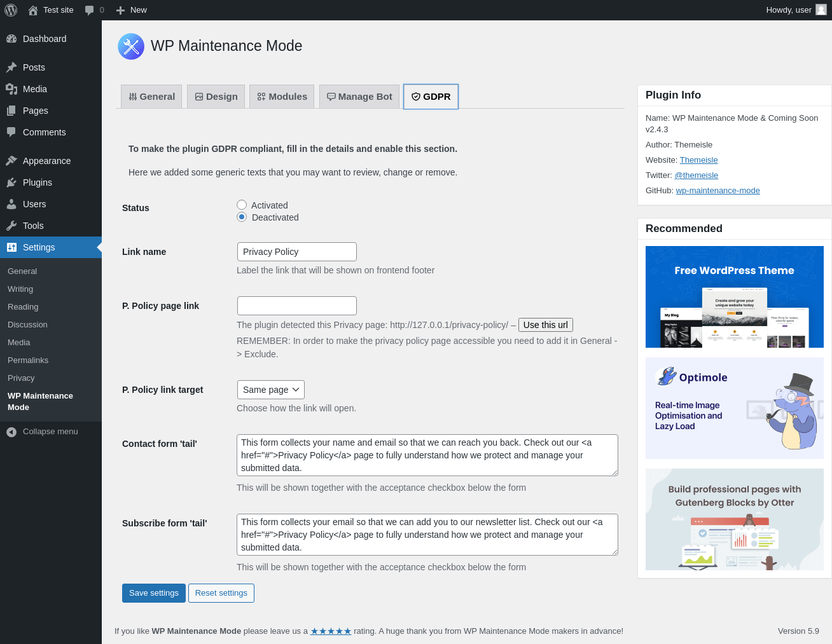Open the wp-maintenance-mode GitHub link
This screenshot has height=644, width=832.
pos(718,191)
